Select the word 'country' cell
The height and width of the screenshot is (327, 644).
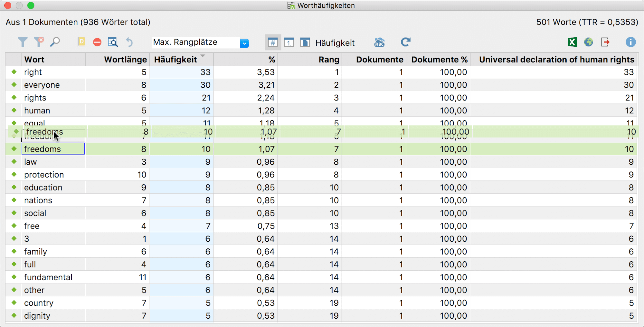coord(53,303)
